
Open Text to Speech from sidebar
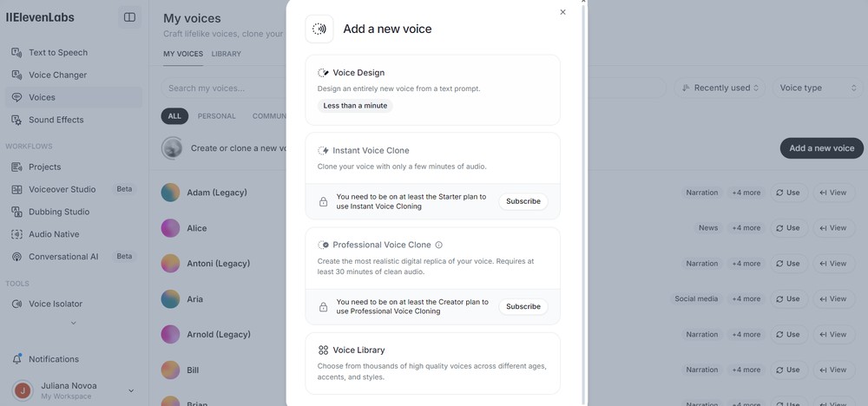coord(57,52)
